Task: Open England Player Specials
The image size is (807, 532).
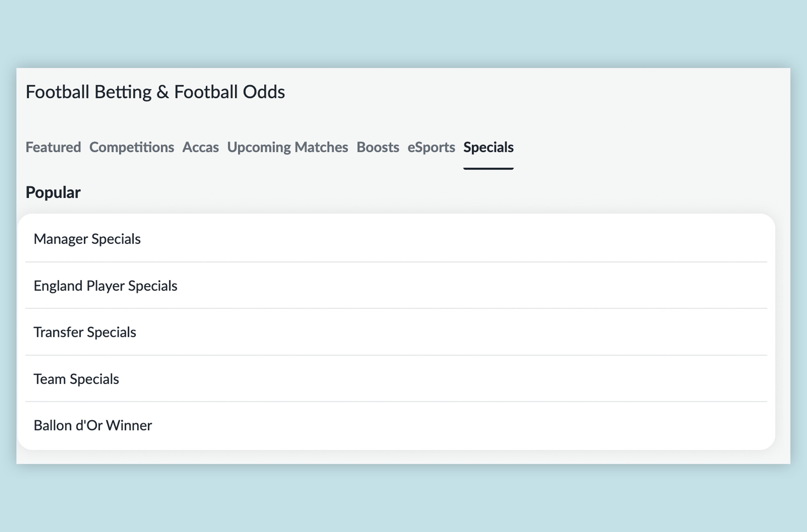Action: [x=105, y=286]
